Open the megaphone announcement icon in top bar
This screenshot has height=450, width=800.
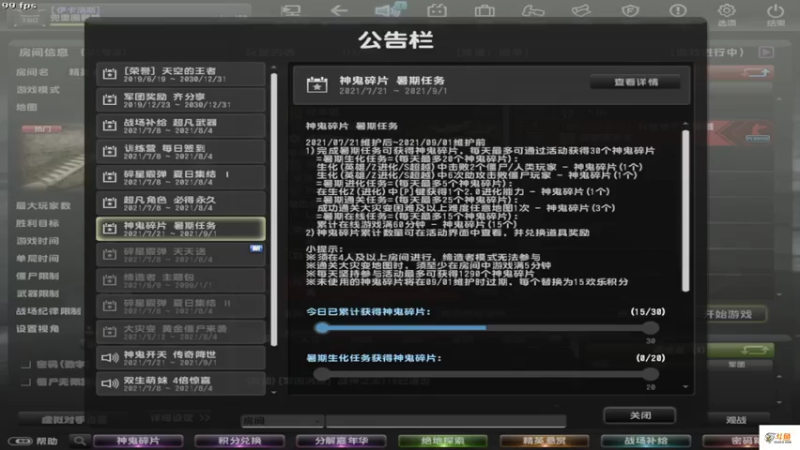389,10
